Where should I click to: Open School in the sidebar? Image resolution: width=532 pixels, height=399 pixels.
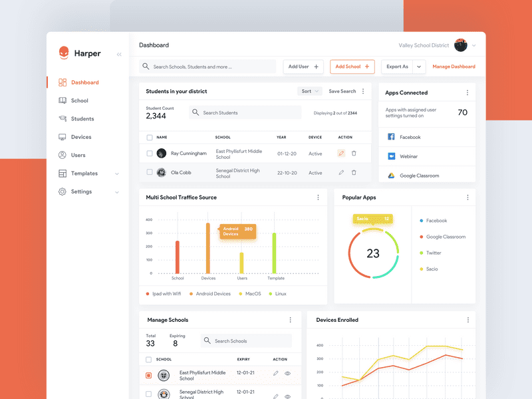(79, 100)
